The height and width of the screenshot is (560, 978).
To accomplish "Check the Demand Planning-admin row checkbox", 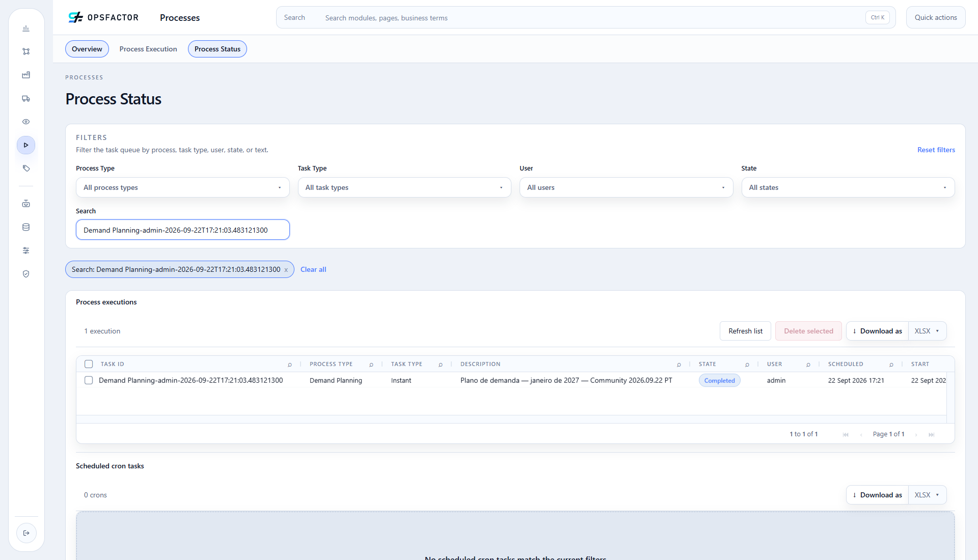I will coord(89,380).
